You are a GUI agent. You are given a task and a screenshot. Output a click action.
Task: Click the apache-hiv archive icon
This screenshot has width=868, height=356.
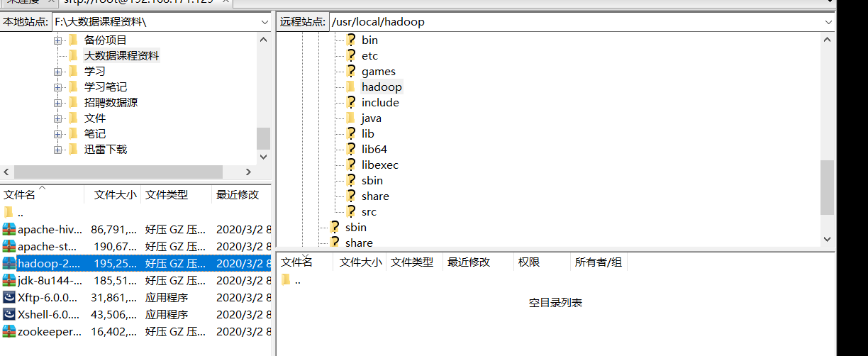(x=9, y=229)
